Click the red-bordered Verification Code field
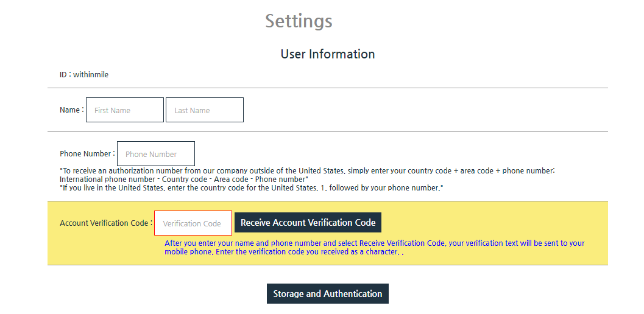The image size is (644, 314). point(193,223)
